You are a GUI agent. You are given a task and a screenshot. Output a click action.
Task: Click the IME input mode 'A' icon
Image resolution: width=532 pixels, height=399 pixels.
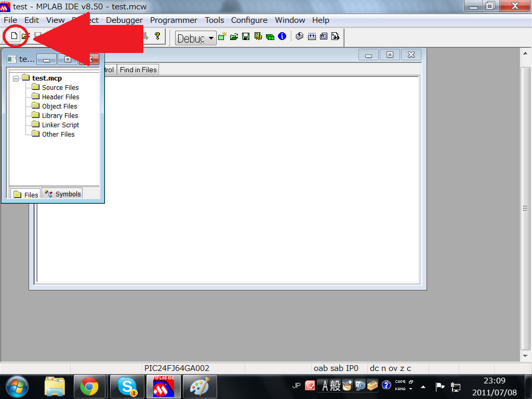pos(325,386)
